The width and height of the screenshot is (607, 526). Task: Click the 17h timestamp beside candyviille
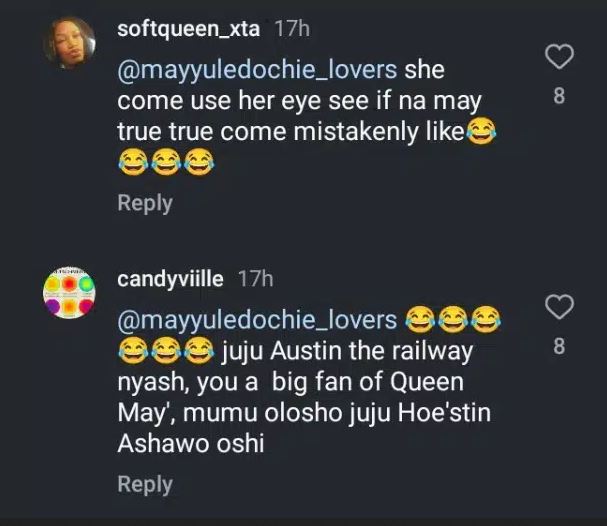255,279
